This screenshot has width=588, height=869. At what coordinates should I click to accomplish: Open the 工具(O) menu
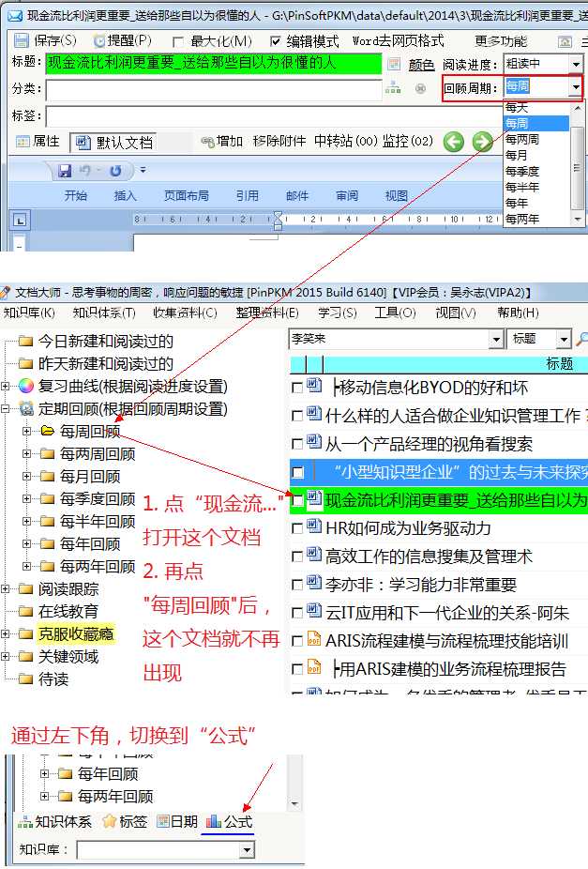(395, 313)
